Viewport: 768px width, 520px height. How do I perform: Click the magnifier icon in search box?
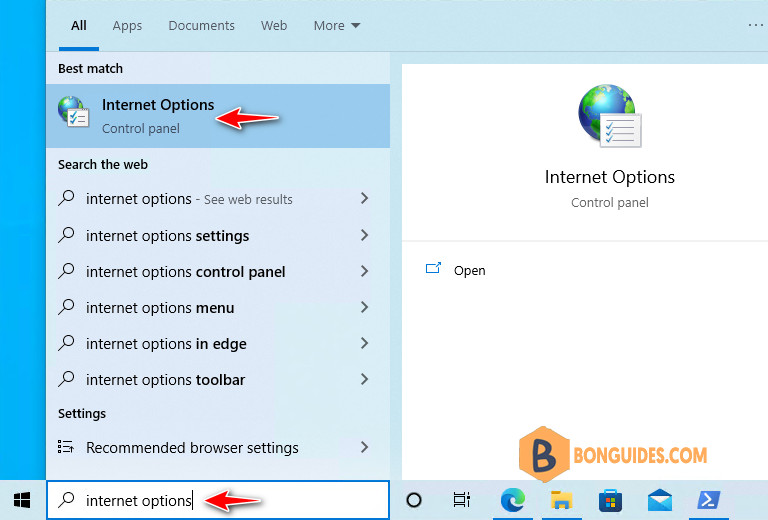tap(66, 500)
